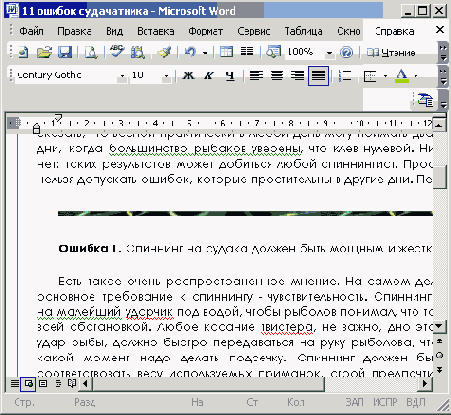This screenshot has width=451, height=415.
Task: Toggle the Document Map icon
Action: (x=273, y=52)
